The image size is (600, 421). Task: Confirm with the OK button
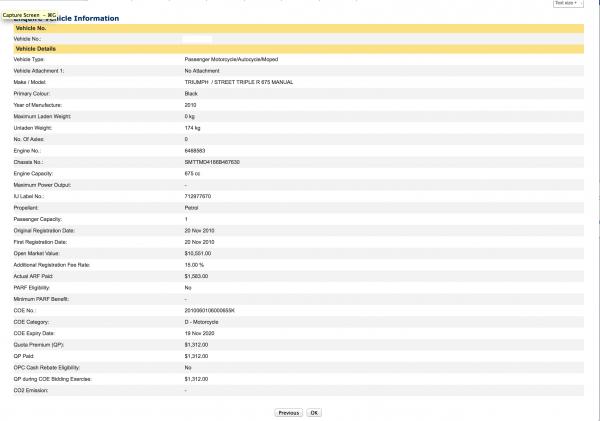click(314, 413)
